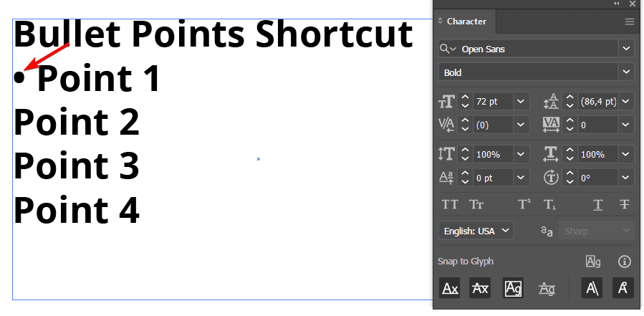
Task: Open the 72 pt font size dropdown
Action: [x=521, y=102]
